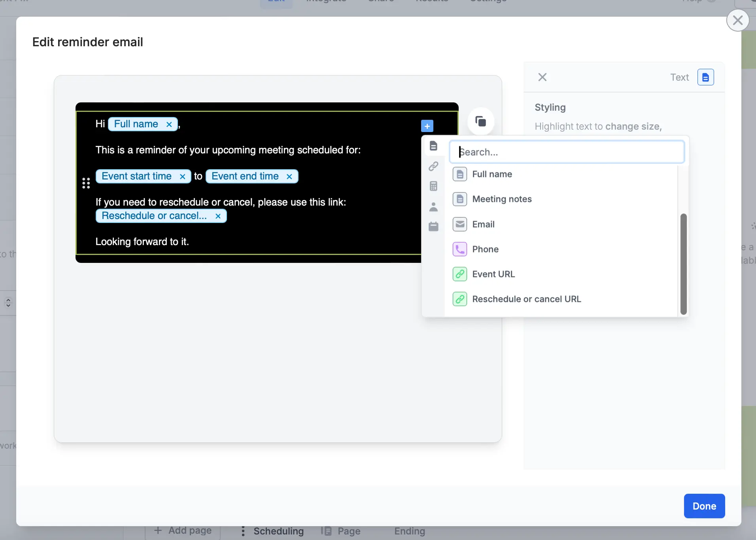Remove the Reschedule or cancel chip
The image size is (756, 540).
coord(218,216)
